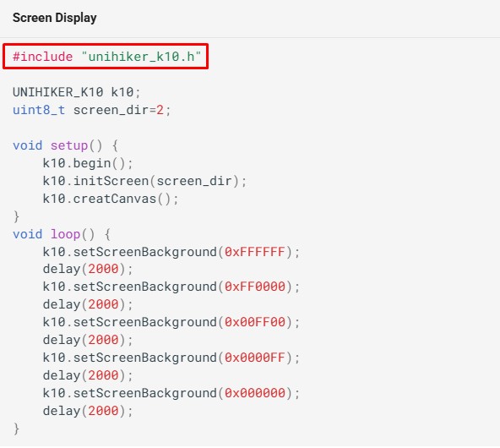Click the closing brace of setup function
This screenshot has height=448, width=500.
16,217
